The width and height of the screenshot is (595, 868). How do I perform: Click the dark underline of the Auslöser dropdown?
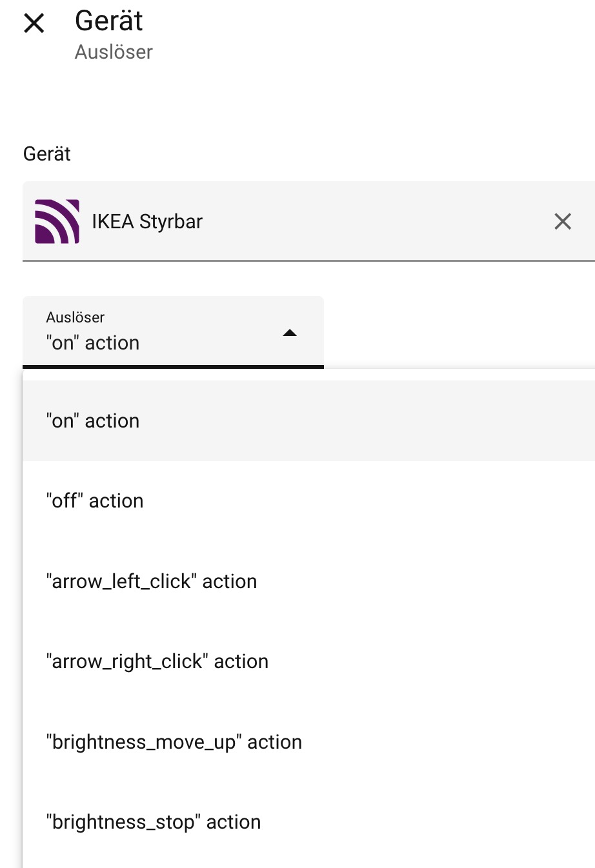point(173,367)
